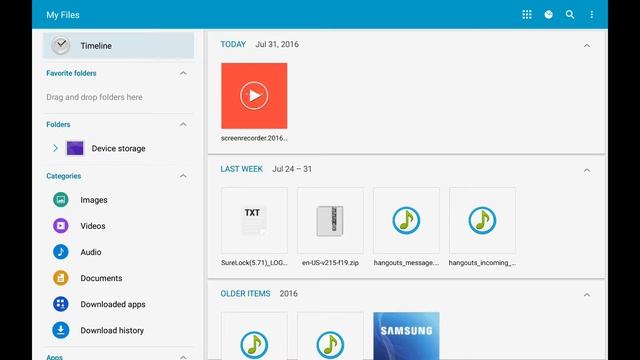This screenshot has width=640, height=360.
Task: Collapse the Favorite folders section
Action: click(183, 73)
